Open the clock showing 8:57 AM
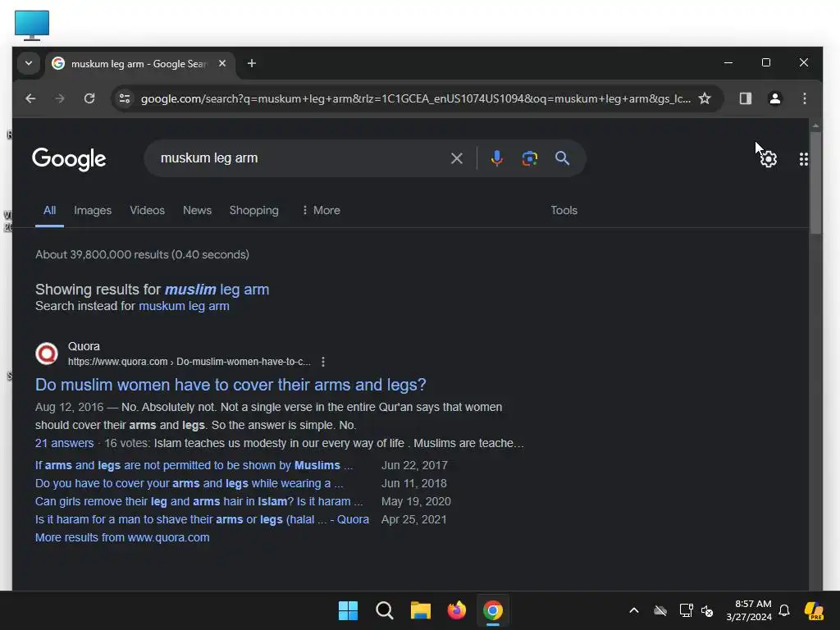This screenshot has width=840, height=630. coord(749,610)
